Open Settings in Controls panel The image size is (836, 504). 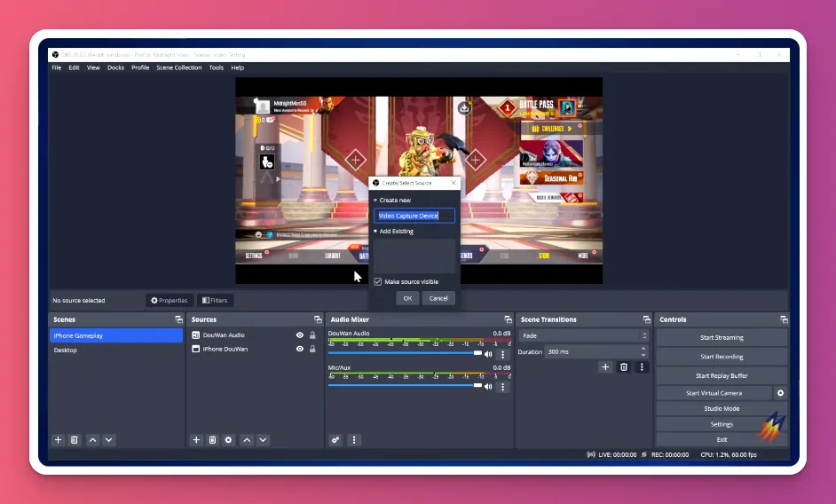point(722,424)
